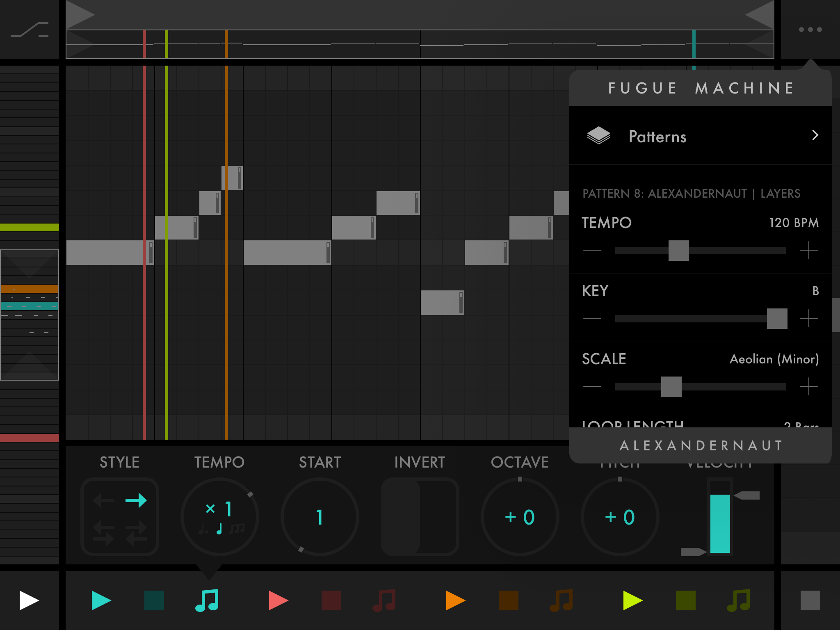Select forward arrow in STYLE selector
Viewport: 840px width, 630px height.
point(136,500)
